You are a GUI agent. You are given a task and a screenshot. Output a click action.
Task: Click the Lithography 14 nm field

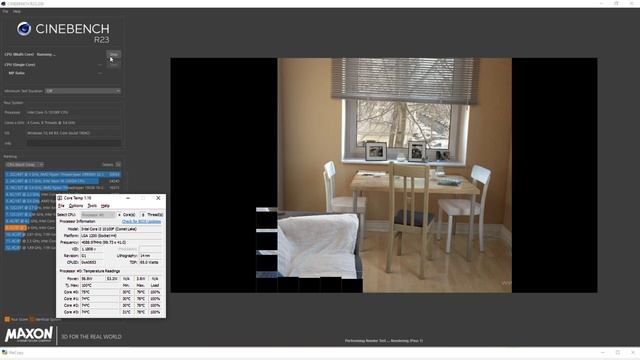pos(151,256)
